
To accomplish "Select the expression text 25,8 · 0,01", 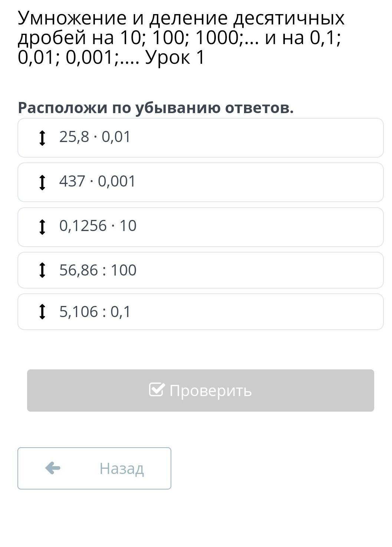I will coord(95,137).
